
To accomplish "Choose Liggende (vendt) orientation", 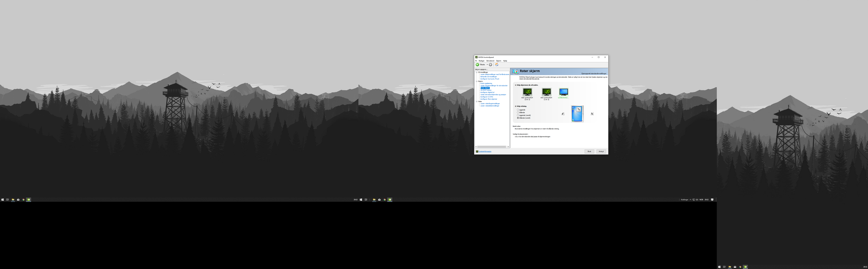I will (518, 115).
